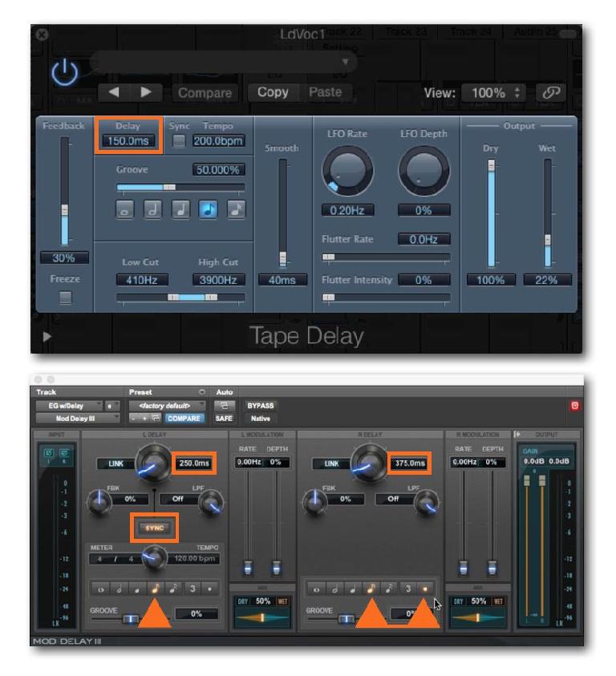Click the Wet output slider
This screenshot has width=616, height=676.
point(547,213)
